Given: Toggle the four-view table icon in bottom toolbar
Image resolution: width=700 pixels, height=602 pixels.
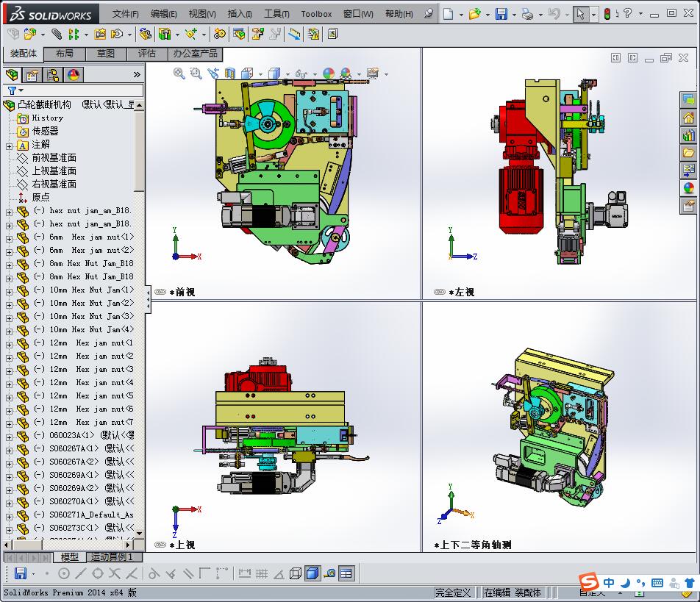Looking at the screenshot, I should click(x=346, y=573).
